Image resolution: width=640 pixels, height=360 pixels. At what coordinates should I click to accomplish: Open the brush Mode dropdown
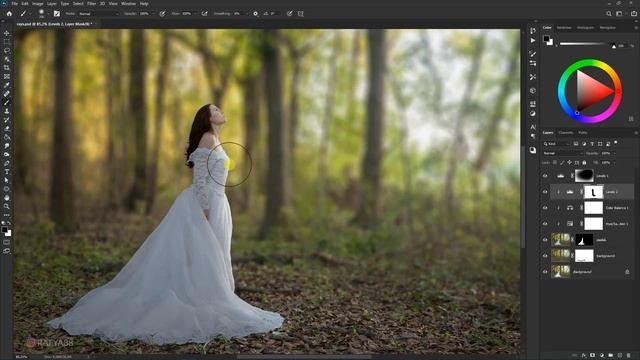[99, 13]
